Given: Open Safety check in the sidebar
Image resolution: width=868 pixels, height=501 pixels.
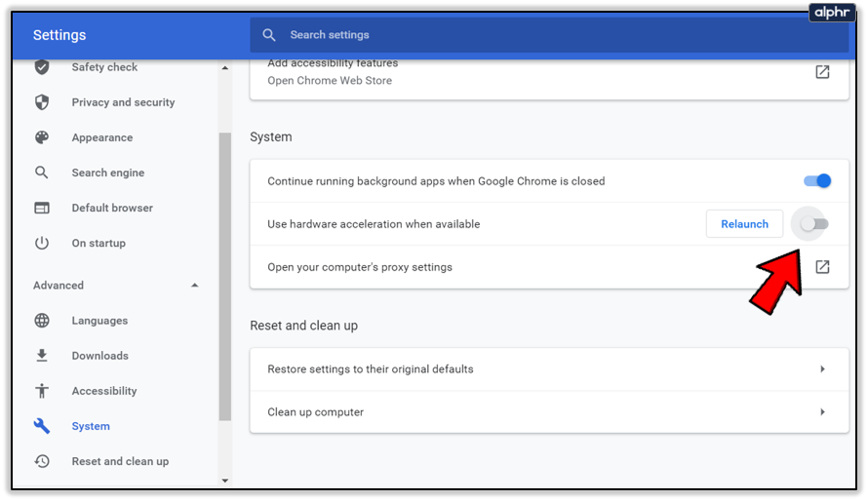Looking at the screenshot, I should click(104, 67).
